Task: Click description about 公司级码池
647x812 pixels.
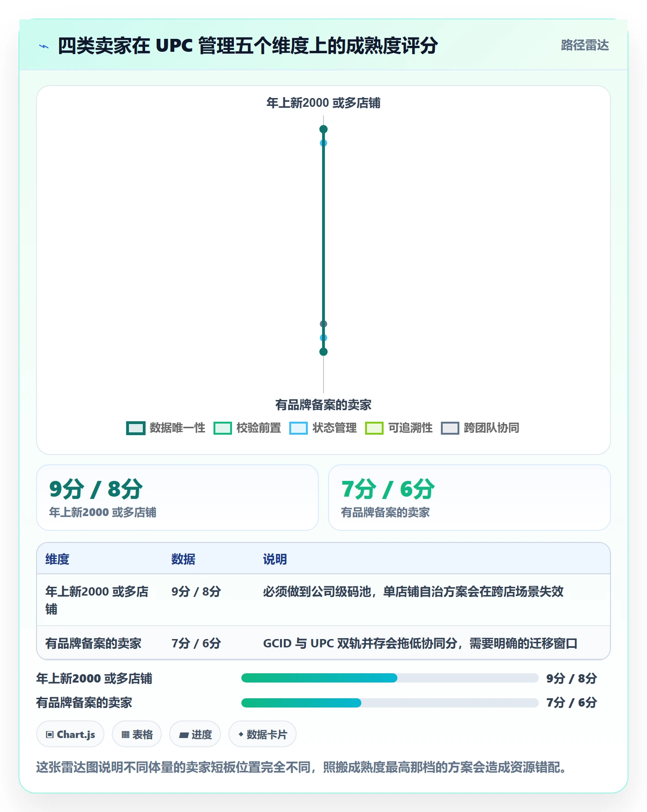Action: click(413, 592)
